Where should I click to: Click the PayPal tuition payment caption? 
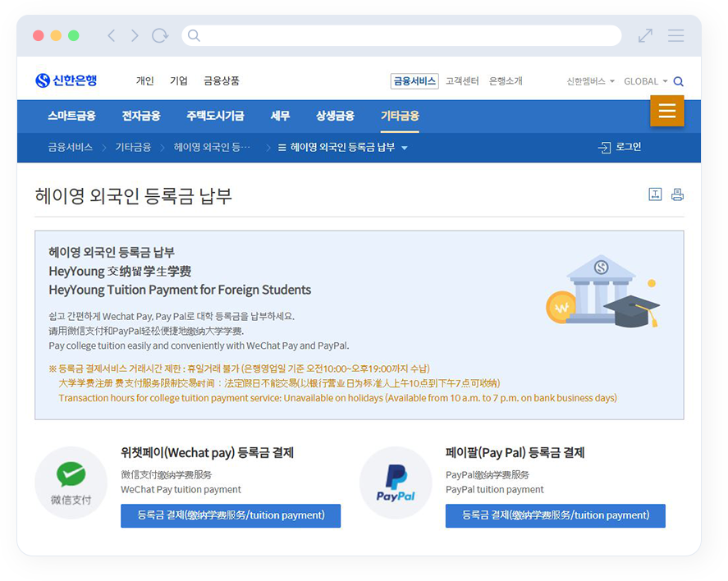coord(494,490)
